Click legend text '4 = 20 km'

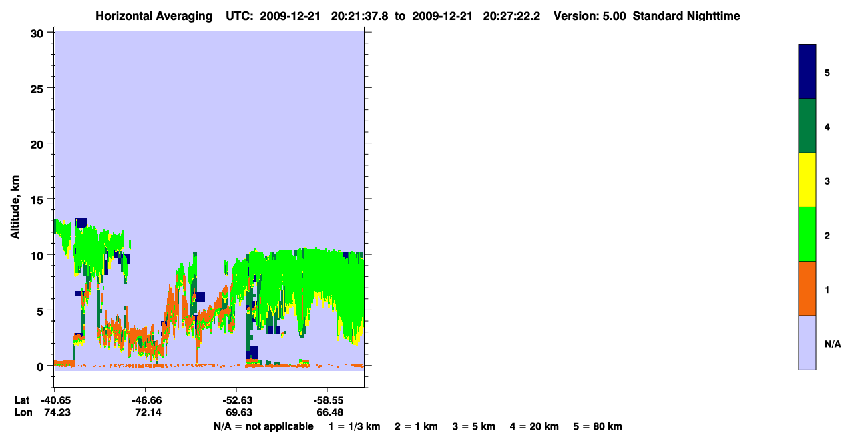point(535,426)
